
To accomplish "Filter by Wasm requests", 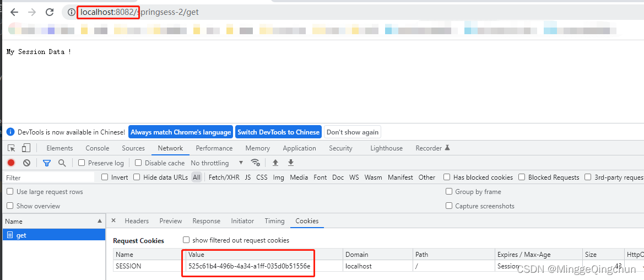I will click(x=373, y=177).
